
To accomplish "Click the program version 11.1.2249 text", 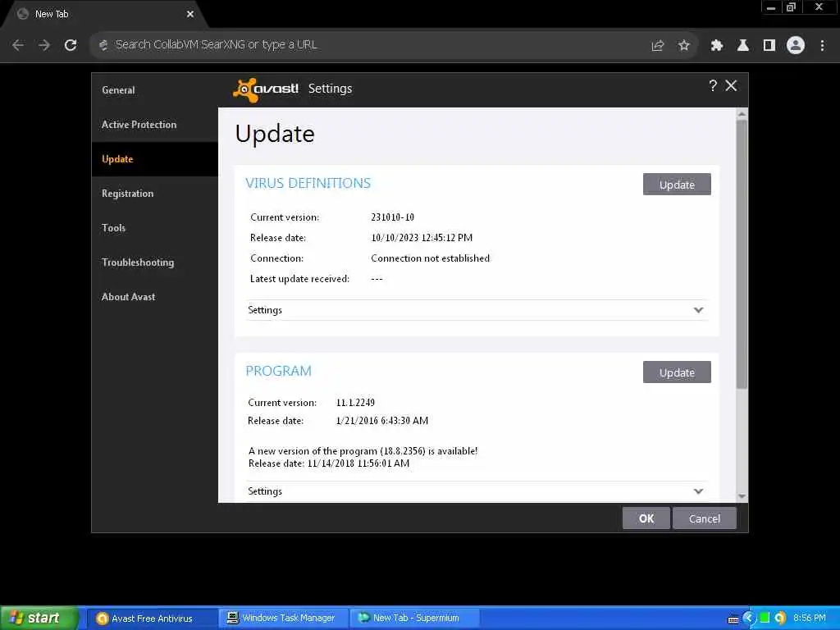I will (x=356, y=402).
